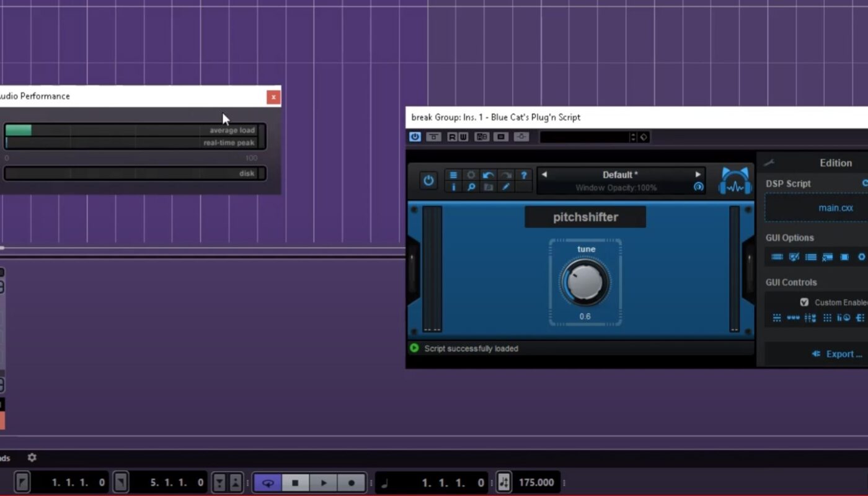Click the reload icon next to DSP Script
The height and width of the screenshot is (496, 868).
(866, 184)
